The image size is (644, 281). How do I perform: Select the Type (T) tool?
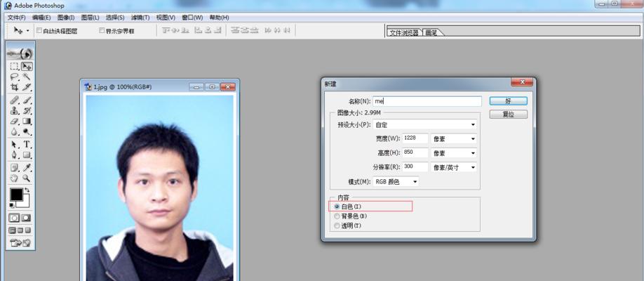27,145
